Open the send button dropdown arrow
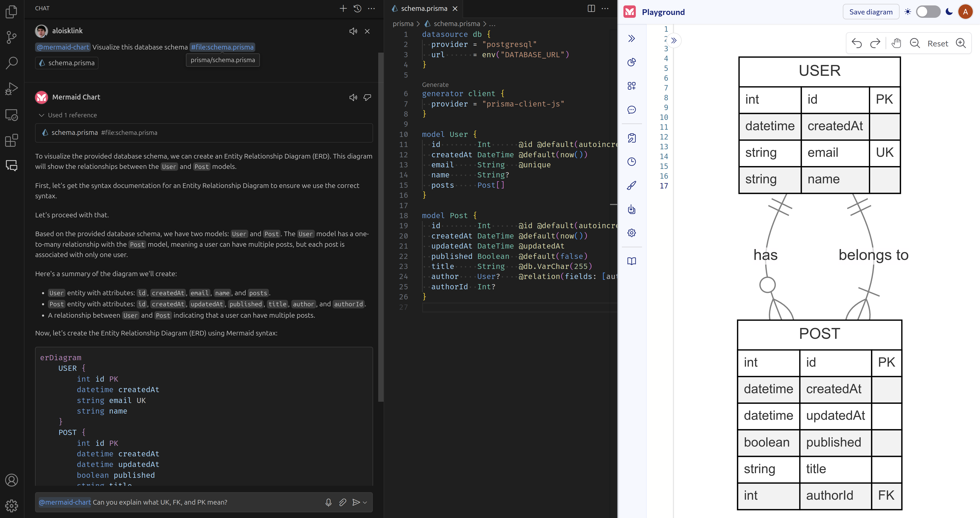Image resolution: width=980 pixels, height=518 pixels. [x=365, y=503]
